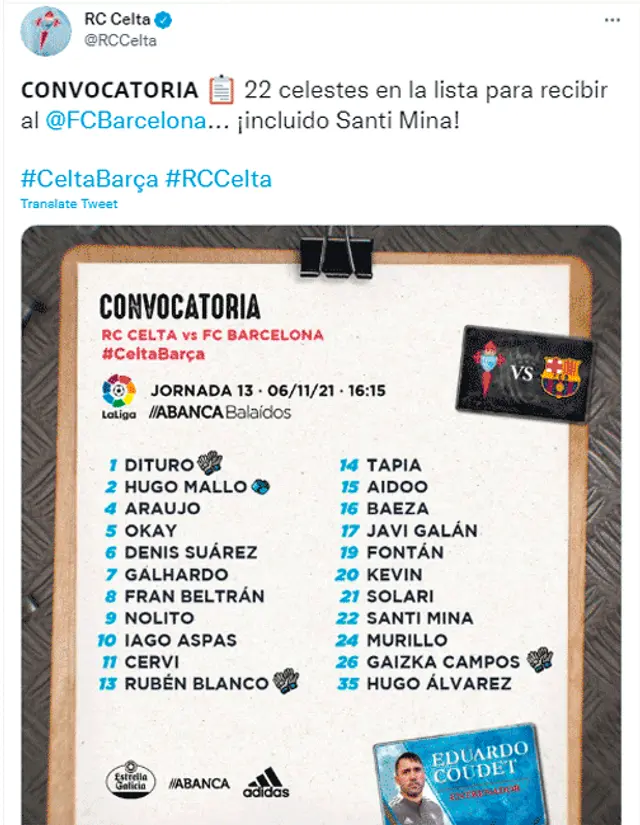640x825 pixels.
Task: Click Translate Tweet
Action: [69, 204]
